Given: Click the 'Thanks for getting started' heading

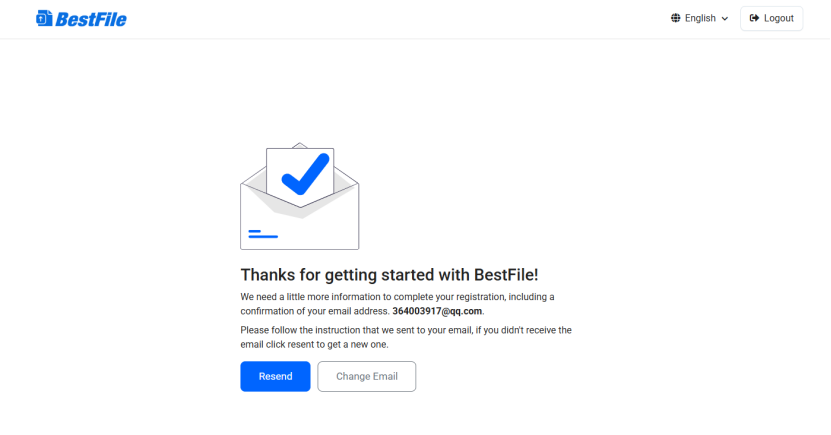Looking at the screenshot, I should pos(389,275).
